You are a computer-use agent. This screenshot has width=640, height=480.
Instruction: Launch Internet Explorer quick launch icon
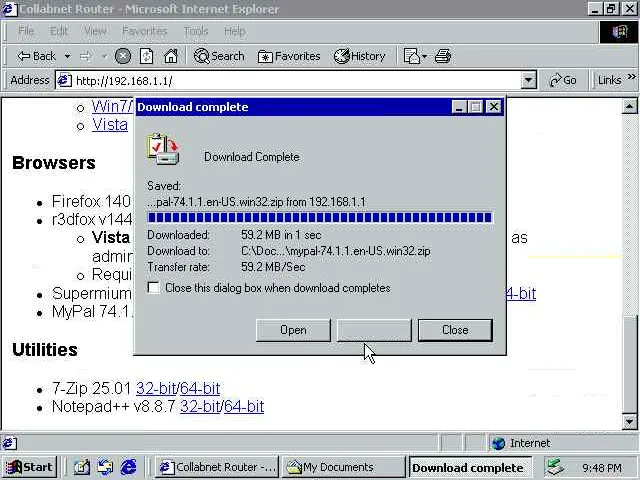128,467
